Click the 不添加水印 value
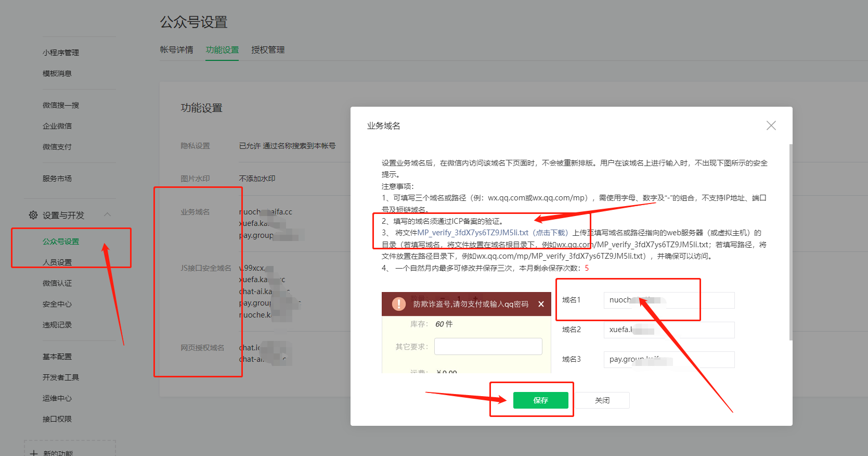The height and width of the screenshot is (456, 868). pos(257,179)
